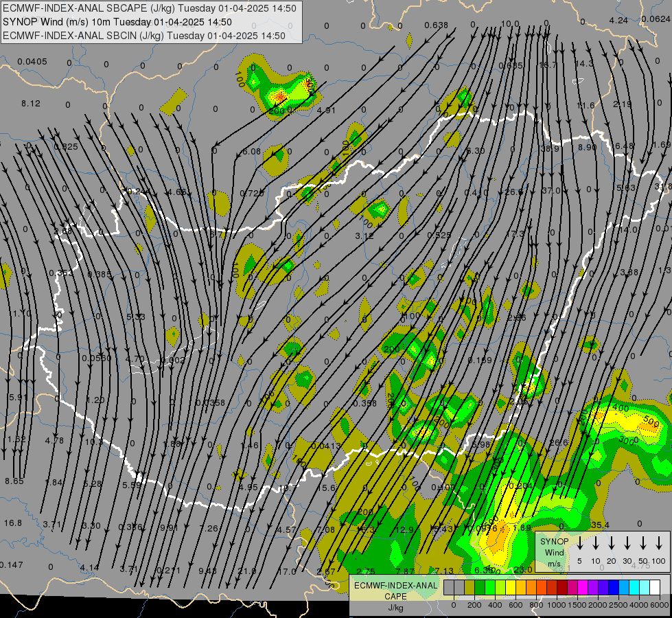Screen dimensions: 672x618
Task: Click the map value 15.6
Action: click(x=327, y=488)
